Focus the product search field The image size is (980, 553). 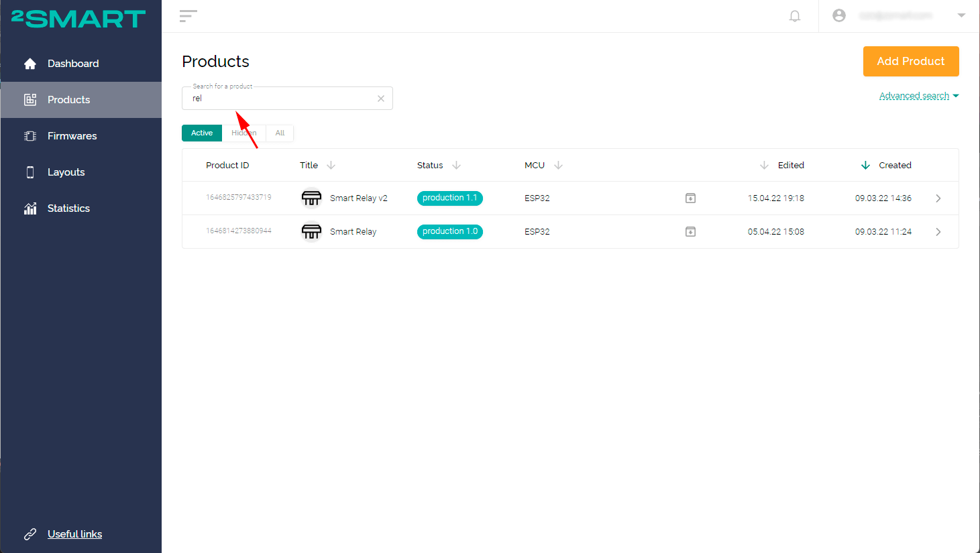point(287,99)
